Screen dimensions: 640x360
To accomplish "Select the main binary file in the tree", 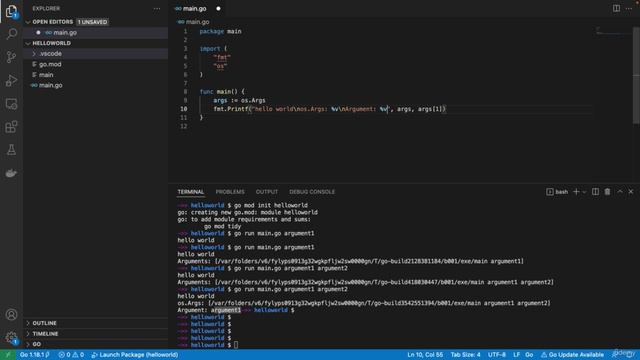I will pos(46,75).
